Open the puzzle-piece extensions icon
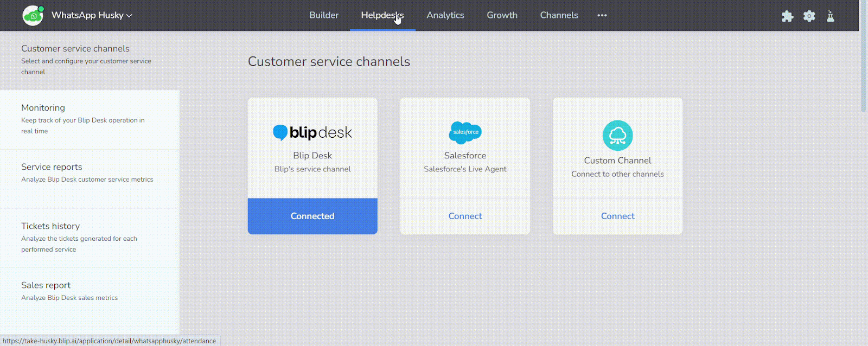868x346 pixels. point(787,16)
